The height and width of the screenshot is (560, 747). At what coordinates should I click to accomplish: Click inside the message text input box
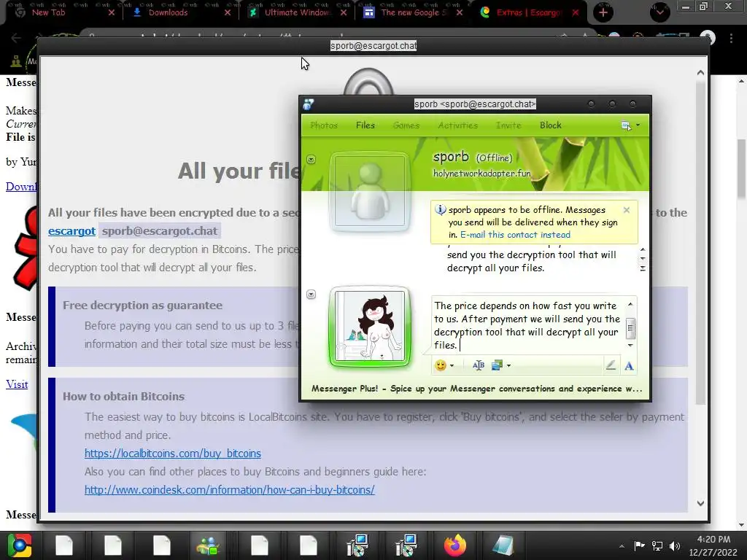[528, 325]
